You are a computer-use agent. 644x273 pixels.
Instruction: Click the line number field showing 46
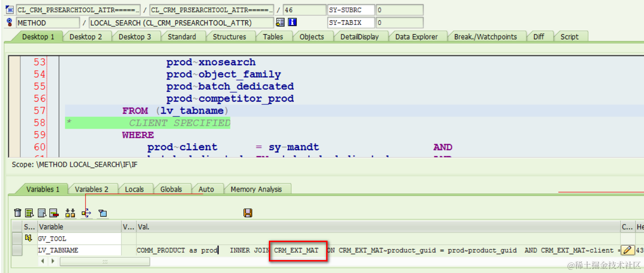(304, 10)
